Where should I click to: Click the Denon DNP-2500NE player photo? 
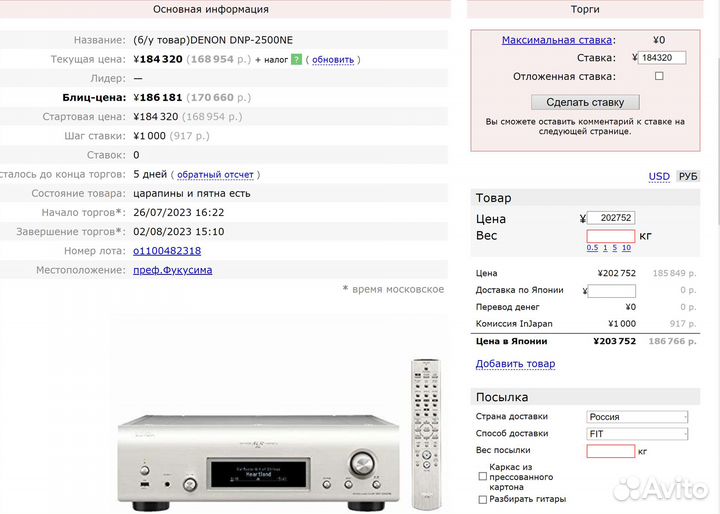coord(259,462)
